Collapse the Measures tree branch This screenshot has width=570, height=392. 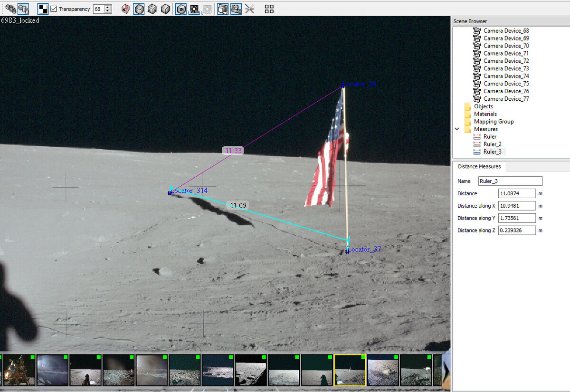[456, 129]
